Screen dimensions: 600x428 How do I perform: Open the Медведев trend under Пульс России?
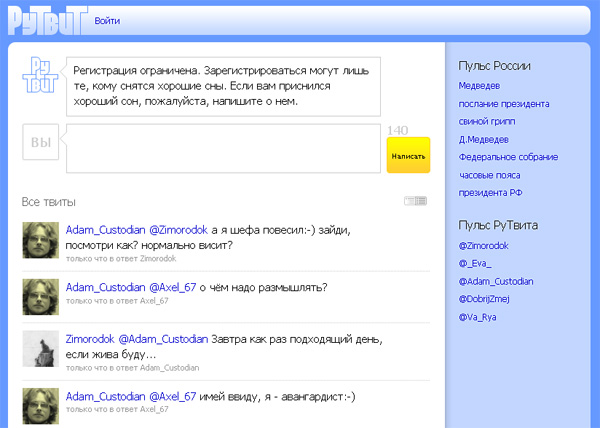(479, 86)
